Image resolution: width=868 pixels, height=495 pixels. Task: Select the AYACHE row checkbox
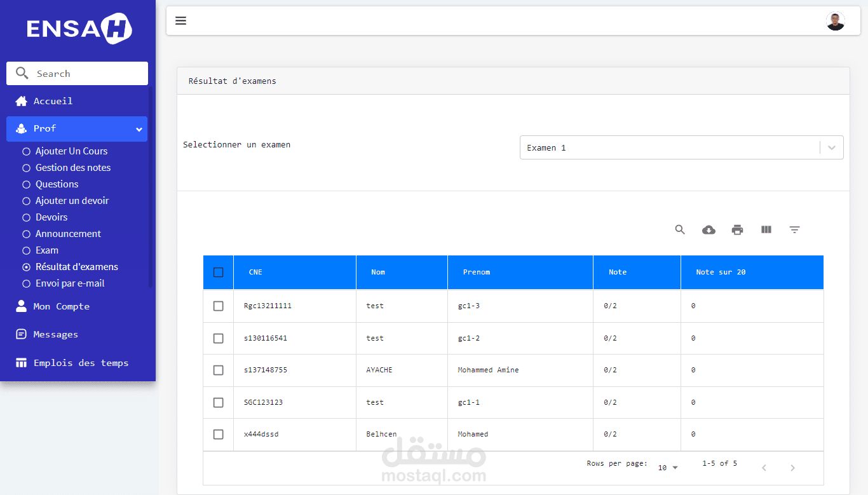pyautogui.click(x=219, y=370)
